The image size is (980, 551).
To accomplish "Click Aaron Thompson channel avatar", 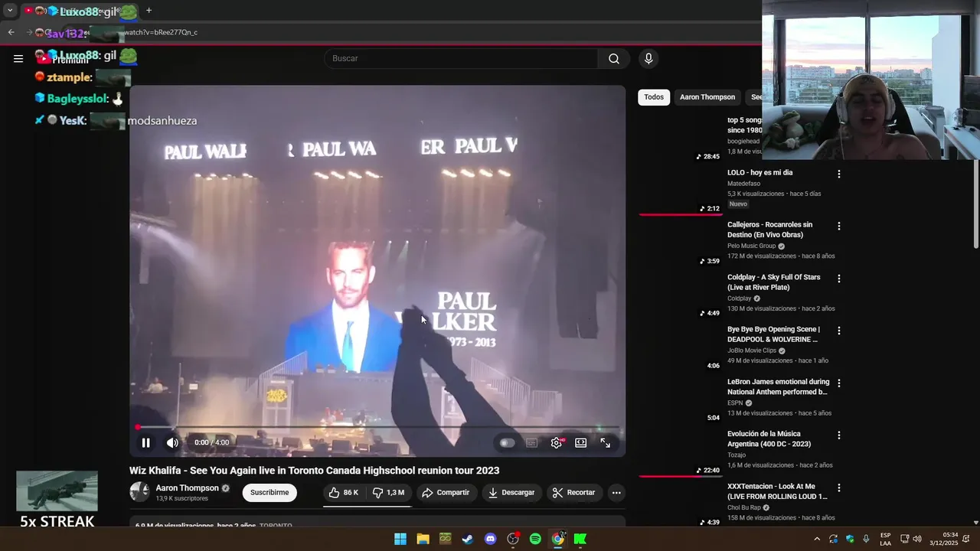I will coord(139,492).
